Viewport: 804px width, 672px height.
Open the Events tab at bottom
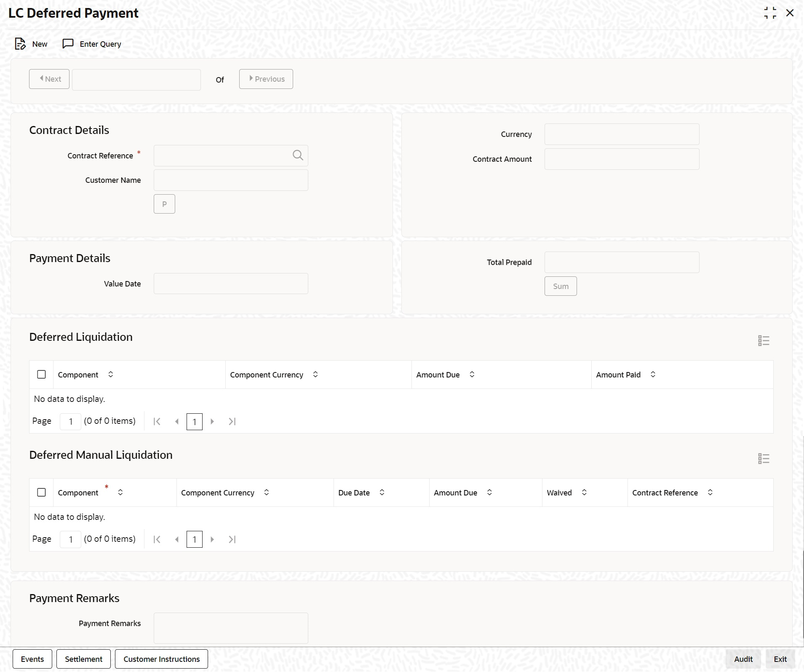pyautogui.click(x=32, y=659)
